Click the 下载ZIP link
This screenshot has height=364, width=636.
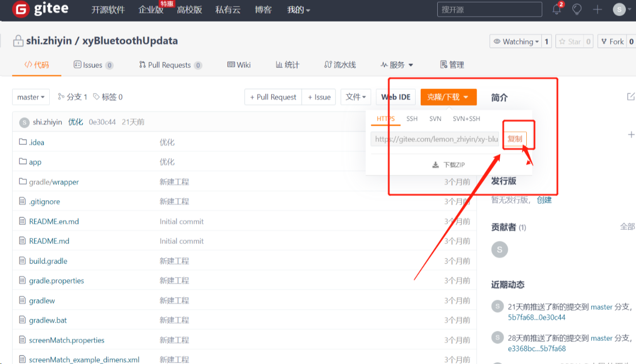tap(454, 165)
